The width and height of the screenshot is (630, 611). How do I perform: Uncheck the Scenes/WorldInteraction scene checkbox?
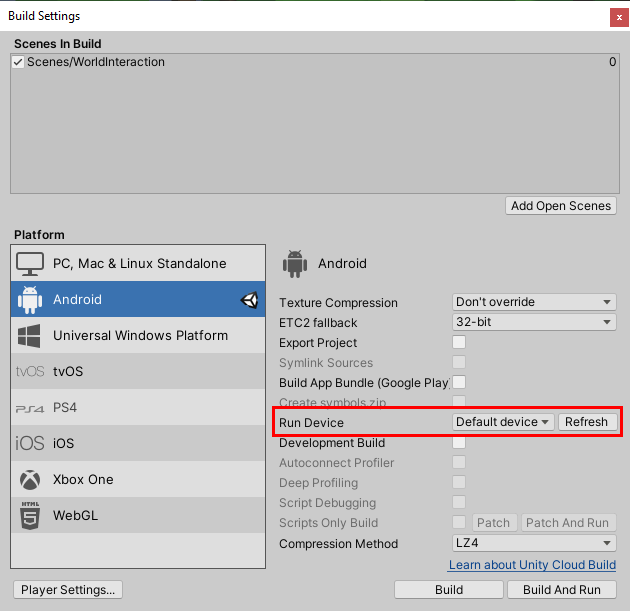19,62
